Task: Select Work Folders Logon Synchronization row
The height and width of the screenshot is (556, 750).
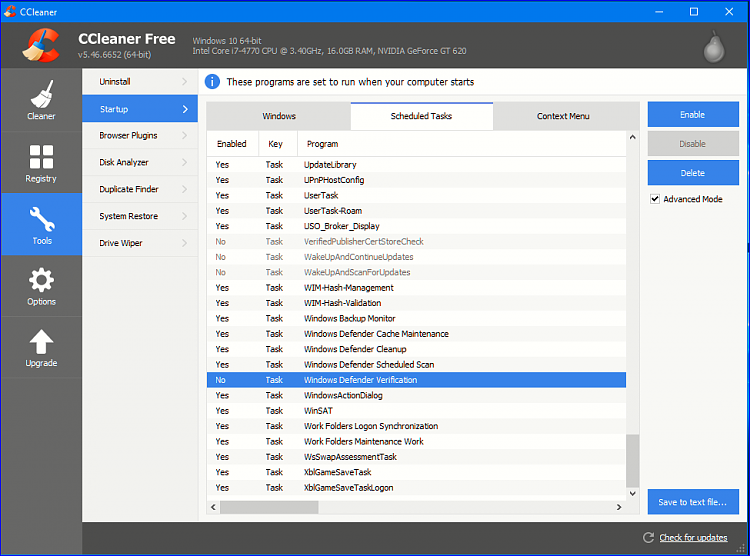Action: pos(416,426)
